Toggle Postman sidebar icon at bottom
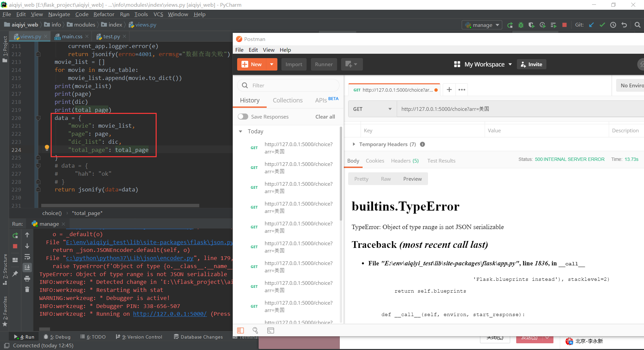 point(240,331)
